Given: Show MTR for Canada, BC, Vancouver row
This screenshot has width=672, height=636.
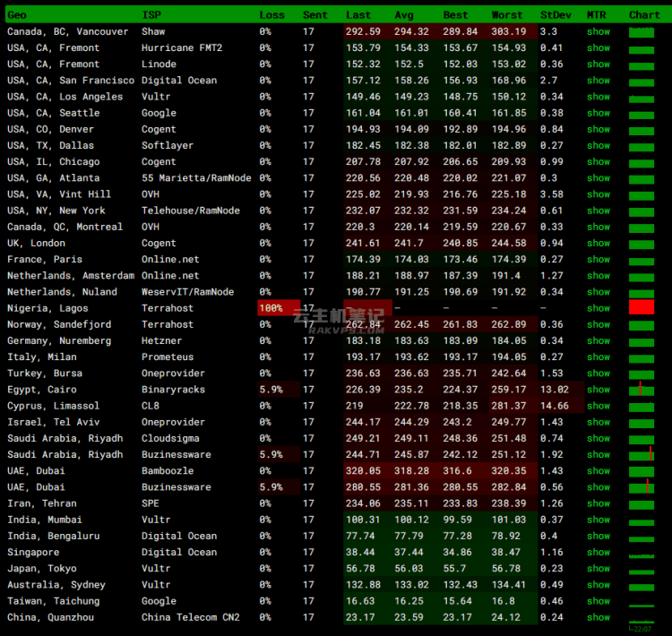Looking at the screenshot, I should pos(599,31).
